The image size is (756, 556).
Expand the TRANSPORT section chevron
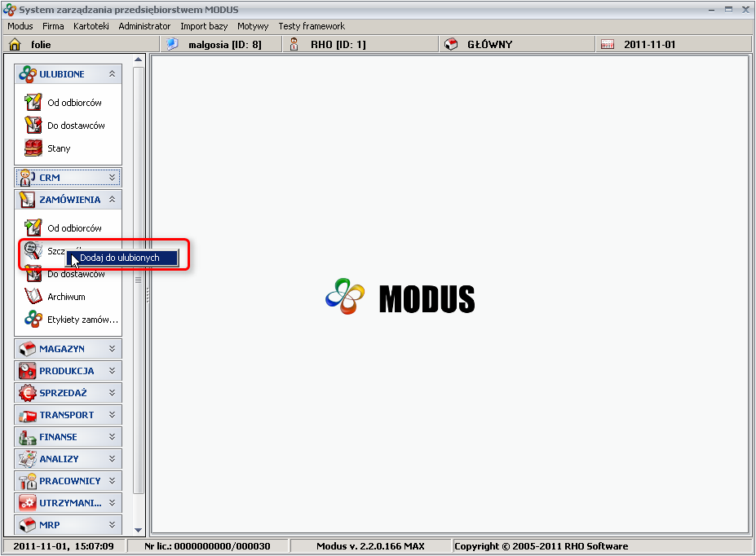(112, 414)
